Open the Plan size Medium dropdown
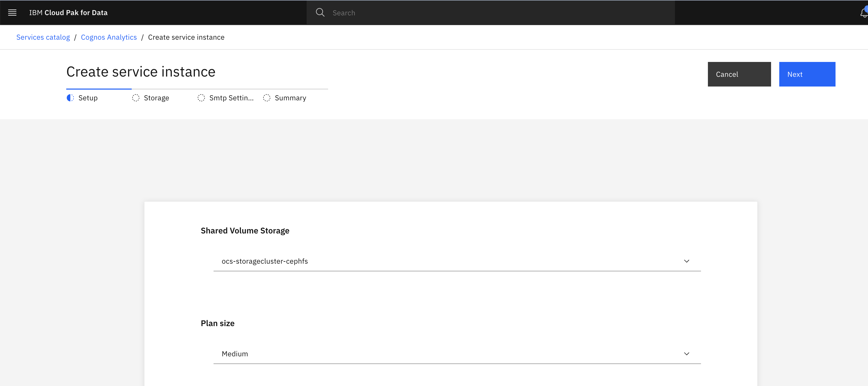The width and height of the screenshot is (868, 386). pyautogui.click(x=457, y=354)
